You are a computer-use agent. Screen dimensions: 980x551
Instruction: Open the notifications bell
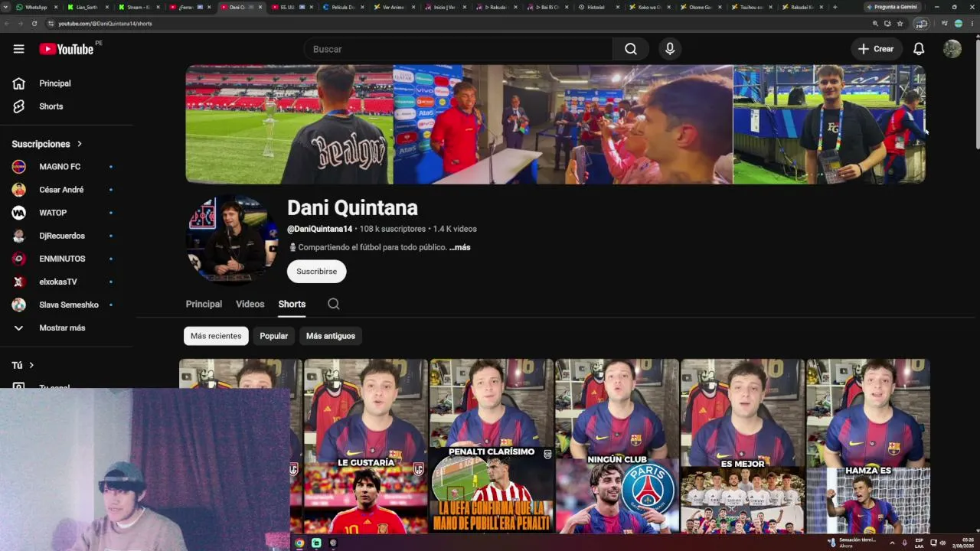pyautogui.click(x=919, y=49)
